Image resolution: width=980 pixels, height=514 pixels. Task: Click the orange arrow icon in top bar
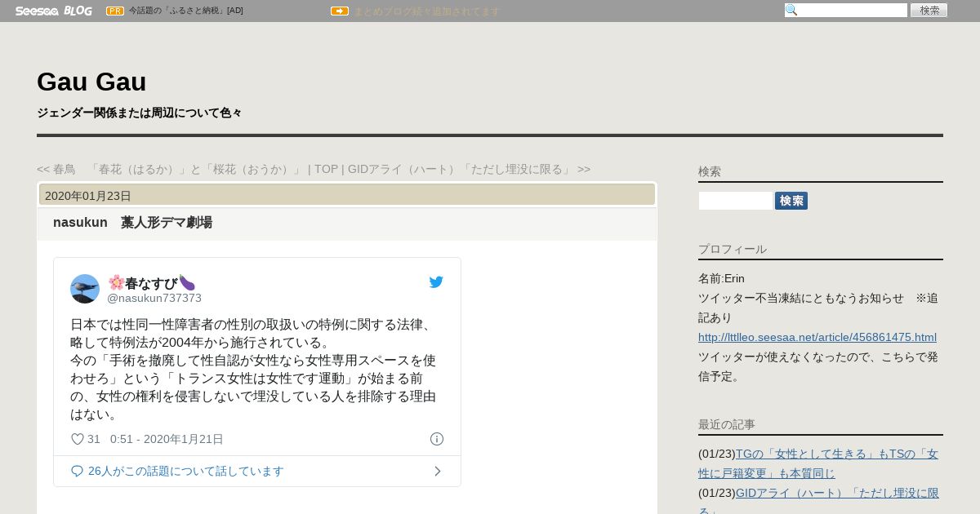point(340,11)
